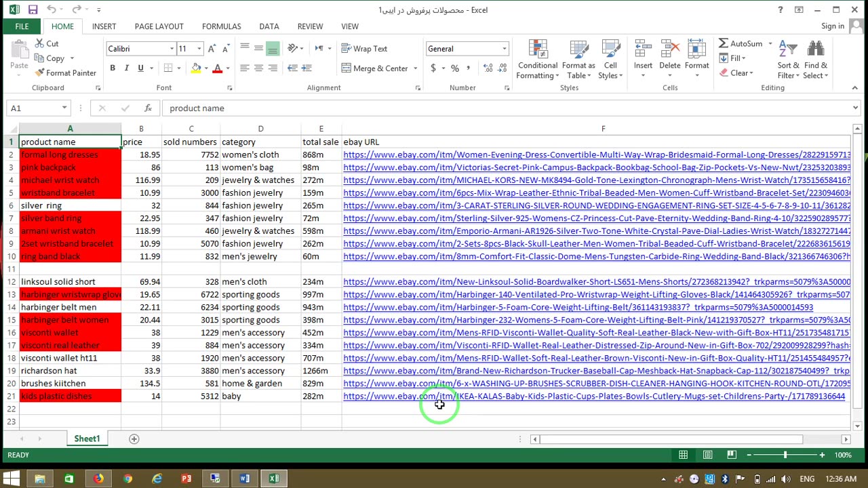This screenshot has height=488, width=868.
Task: Activate the Format Painter tool
Action: tap(66, 73)
